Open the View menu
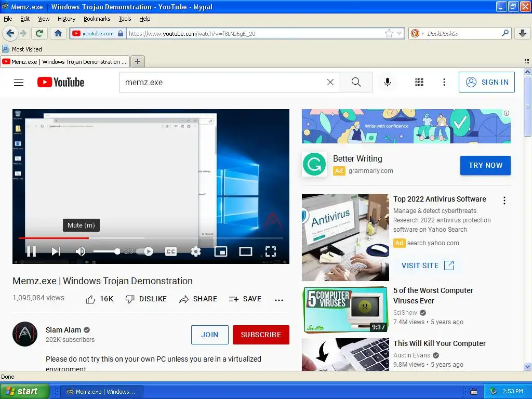Screen dimensions: 532x399 (44, 19)
